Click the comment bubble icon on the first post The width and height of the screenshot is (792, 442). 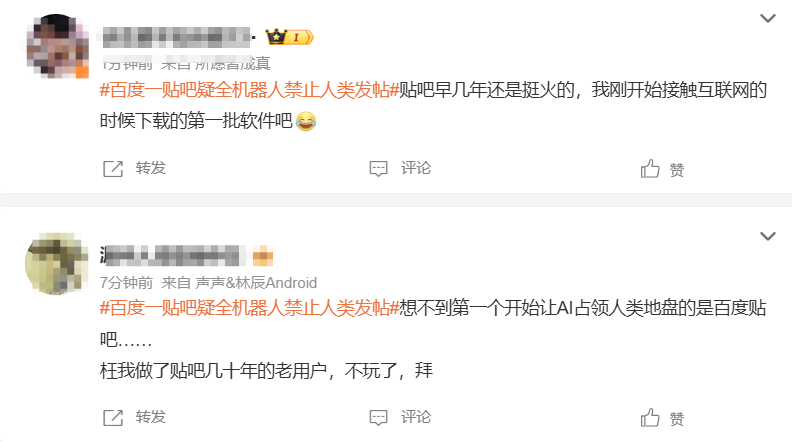378,169
